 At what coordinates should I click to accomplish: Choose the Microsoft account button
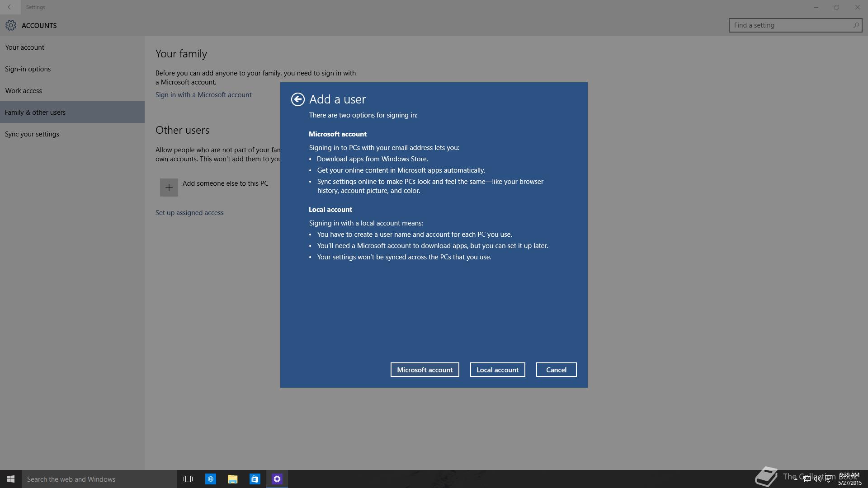pos(425,370)
